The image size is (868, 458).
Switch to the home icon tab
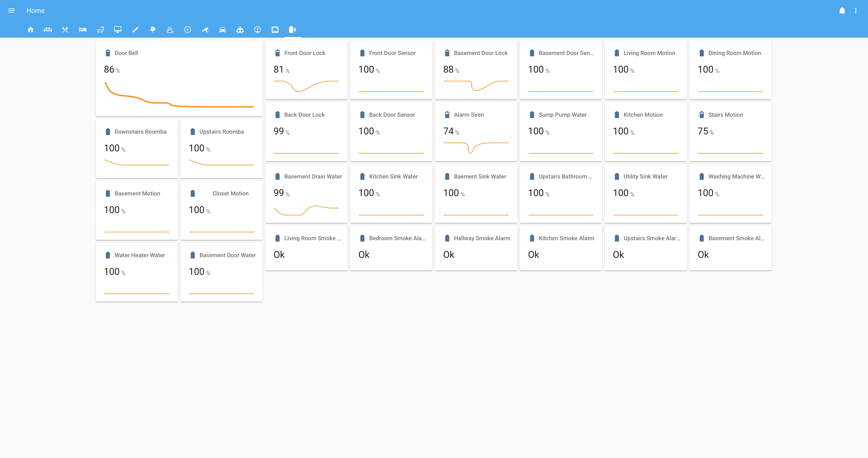(30, 30)
